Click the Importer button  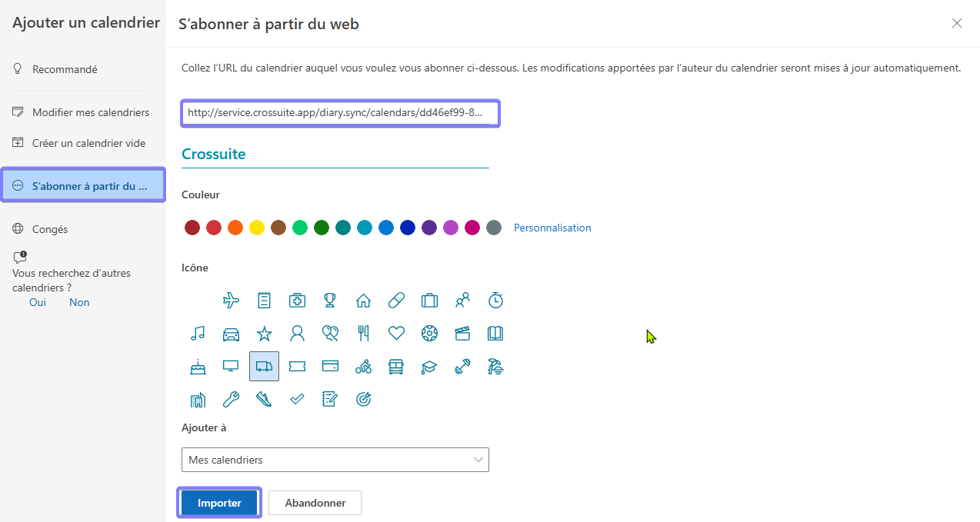(219, 503)
